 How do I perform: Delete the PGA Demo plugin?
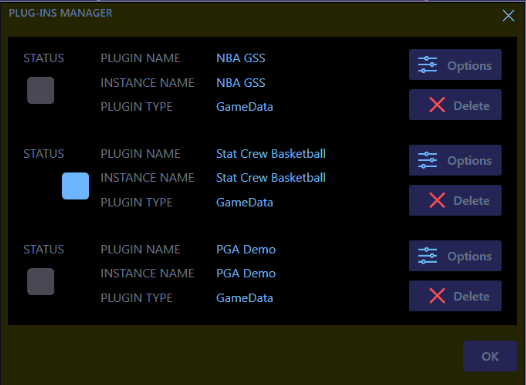click(x=455, y=296)
